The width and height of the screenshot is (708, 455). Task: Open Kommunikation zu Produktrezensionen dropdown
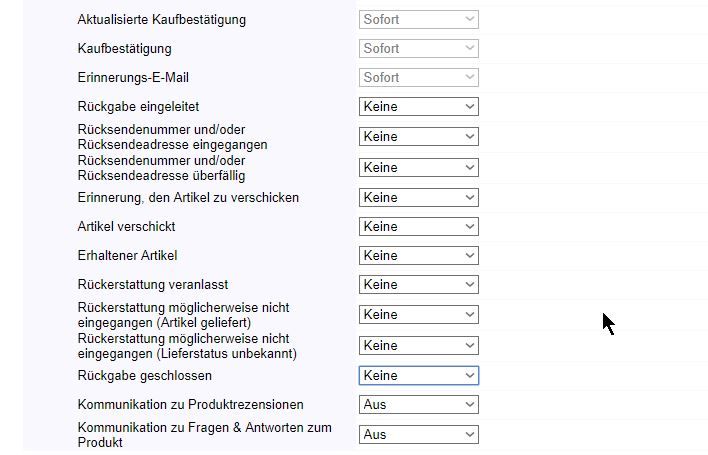click(x=418, y=405)
